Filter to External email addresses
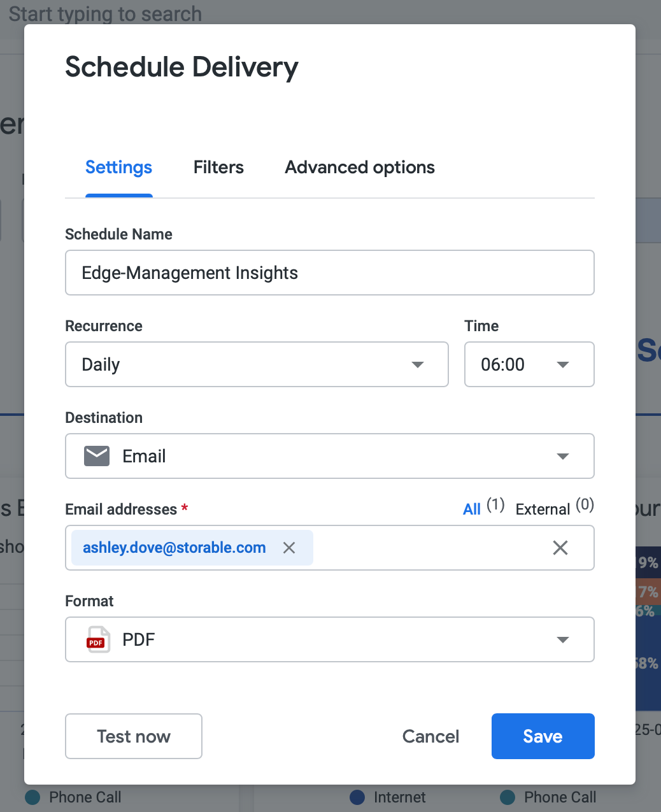 [543, 509]
